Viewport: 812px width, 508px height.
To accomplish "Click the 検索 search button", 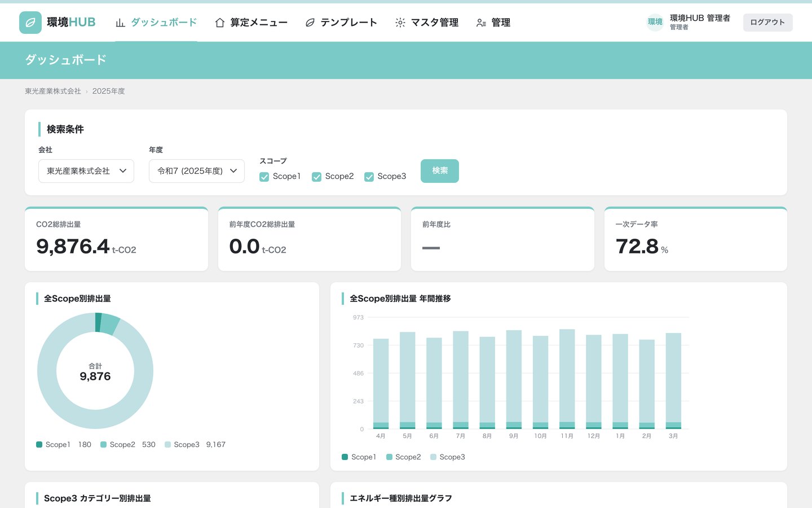I will pyautogui.click(x=440, y=171).
